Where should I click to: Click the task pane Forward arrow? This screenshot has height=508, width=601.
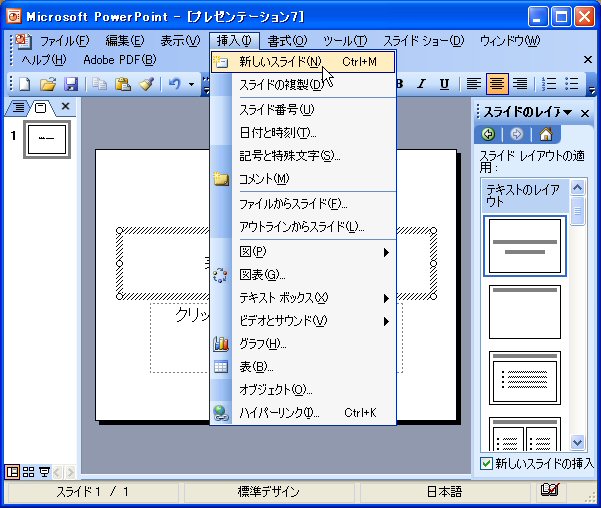tap(516, 134)
